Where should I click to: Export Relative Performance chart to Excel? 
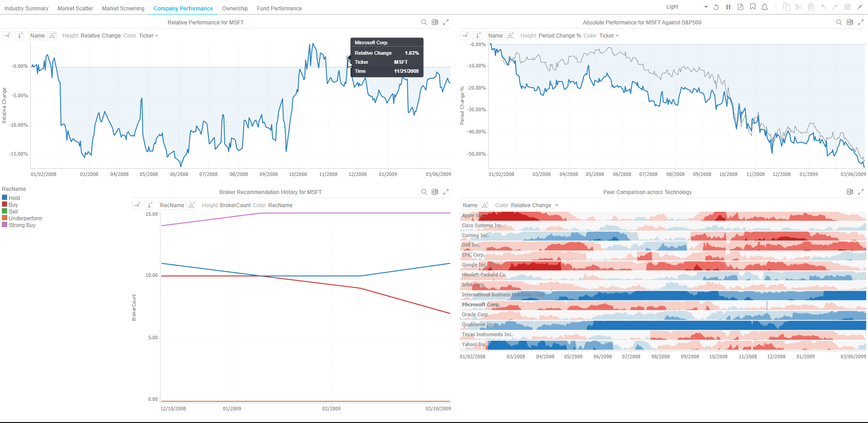pos(435,22)
